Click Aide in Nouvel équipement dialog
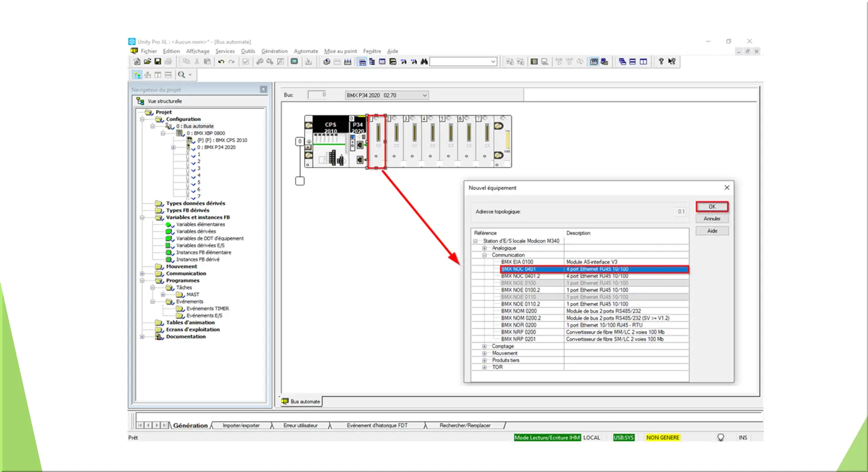This screenshot has width=868, height=472. (712, 231)
